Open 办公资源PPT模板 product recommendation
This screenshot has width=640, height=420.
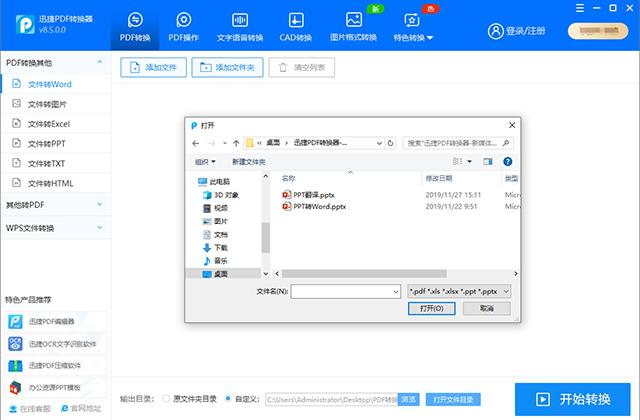[x=56, y=387]
